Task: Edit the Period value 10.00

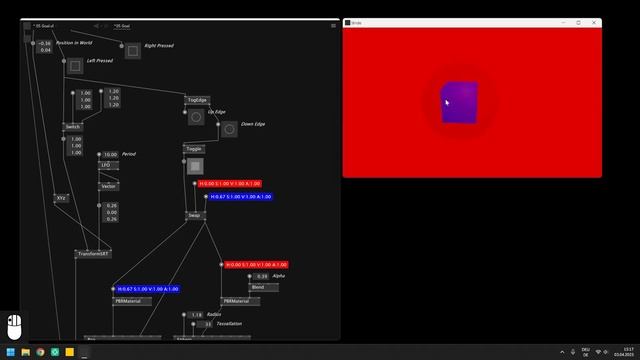Action: pyautogui.click(x=110, y=155)
